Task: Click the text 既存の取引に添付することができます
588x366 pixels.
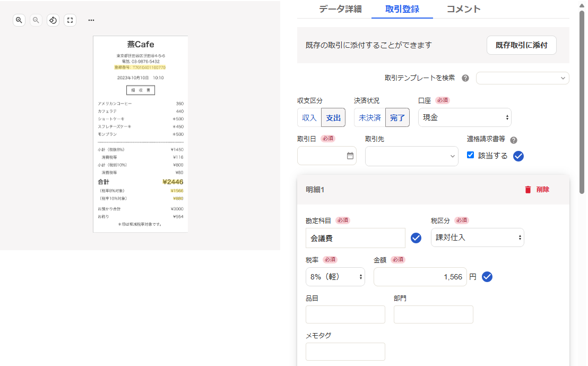Action: tap(369, 45)
